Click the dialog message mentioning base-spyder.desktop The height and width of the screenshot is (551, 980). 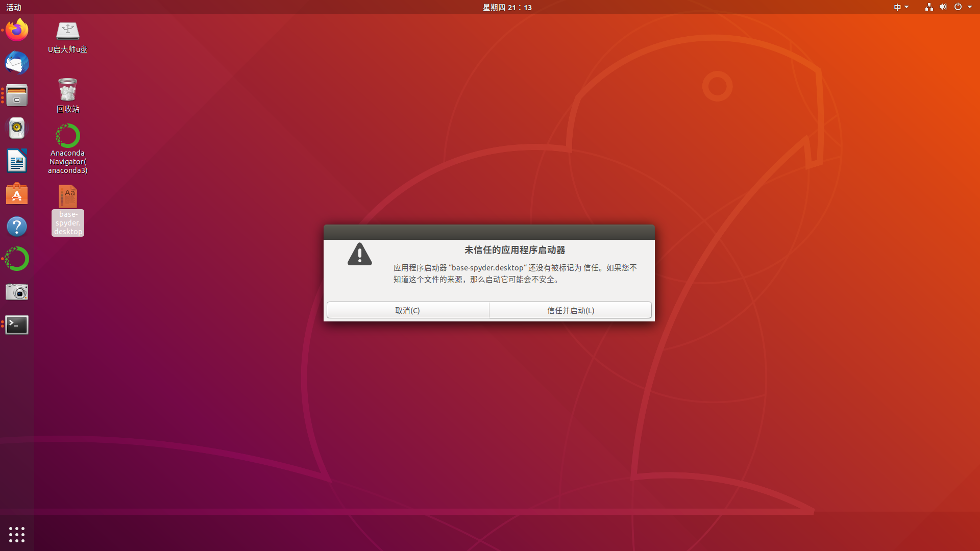click(515, 273)
